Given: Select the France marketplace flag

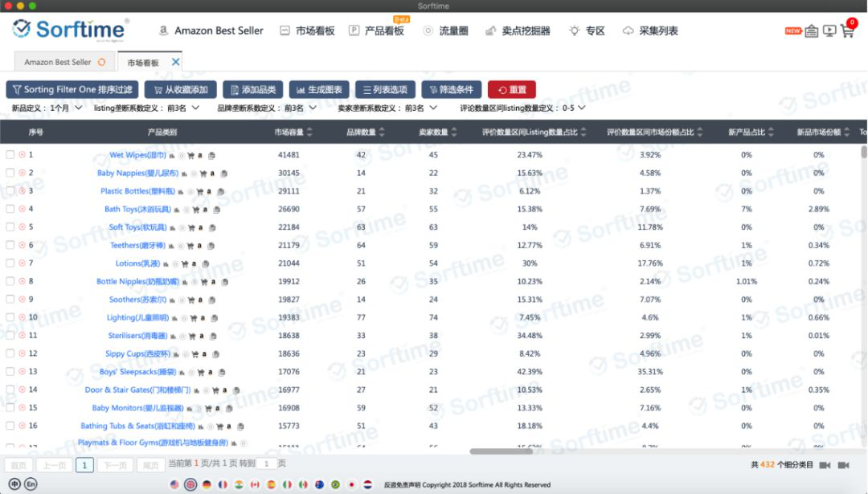Looking at the screenshot, I should pos(223,484).
